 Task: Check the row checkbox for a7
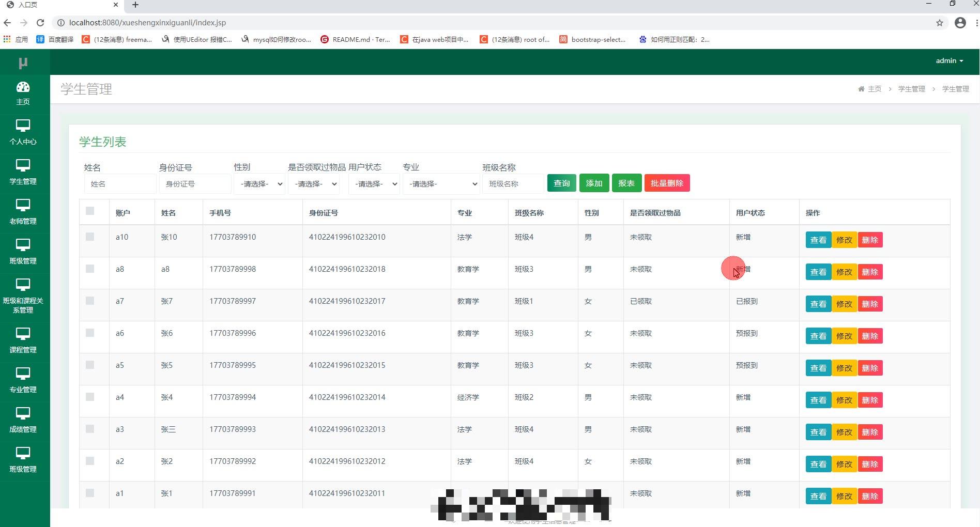click(x=90, y=301)
